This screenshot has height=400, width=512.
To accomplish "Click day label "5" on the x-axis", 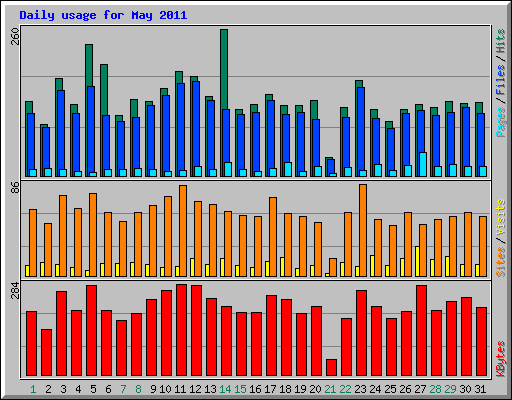I will pos(93,389).
